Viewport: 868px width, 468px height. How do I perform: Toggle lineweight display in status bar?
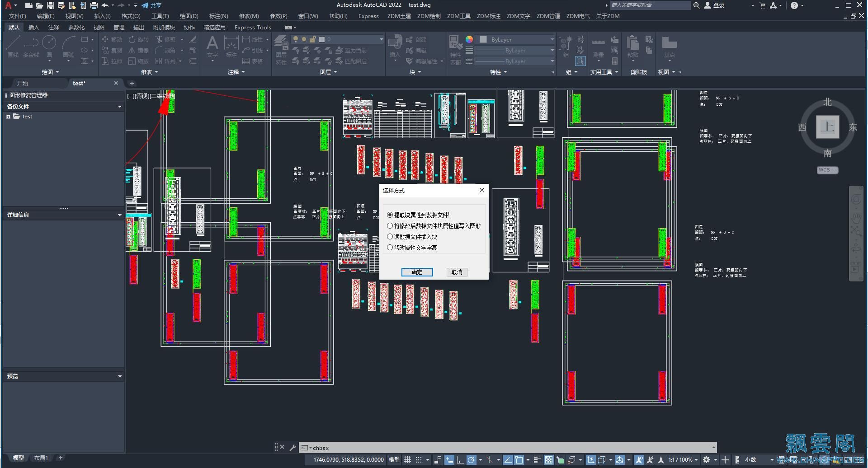537,460
